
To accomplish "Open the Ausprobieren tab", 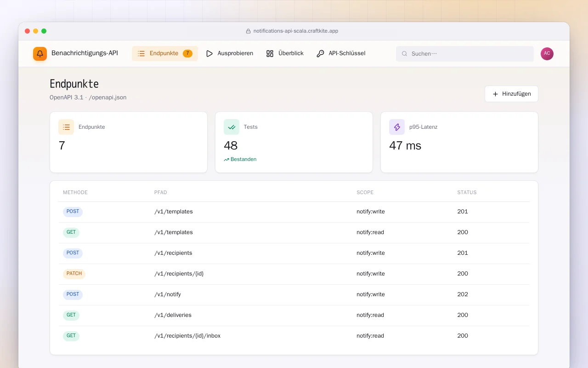I will click(229, 53).
